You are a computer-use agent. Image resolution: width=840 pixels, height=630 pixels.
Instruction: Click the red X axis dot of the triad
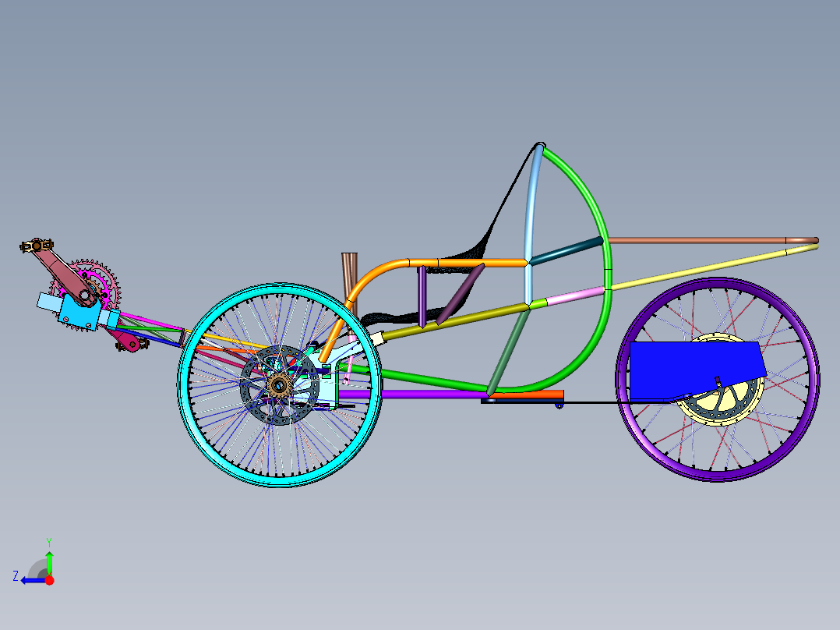pos(50,580)
